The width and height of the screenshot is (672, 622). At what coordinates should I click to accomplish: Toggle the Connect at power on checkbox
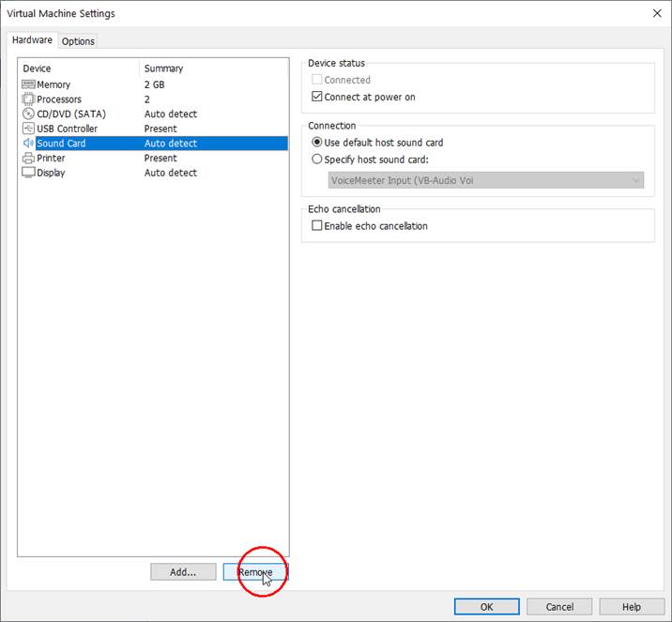point(316,97)
